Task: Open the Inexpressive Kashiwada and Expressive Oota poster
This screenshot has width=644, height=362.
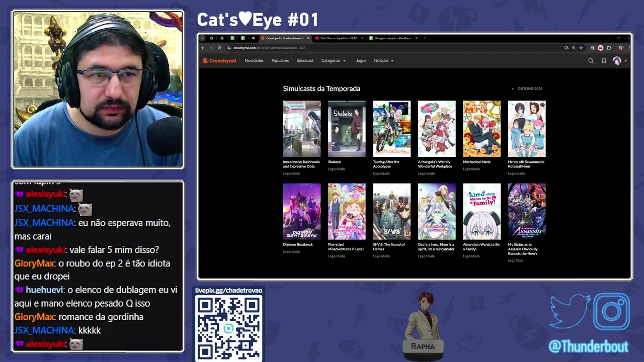Action: (301, 129)
